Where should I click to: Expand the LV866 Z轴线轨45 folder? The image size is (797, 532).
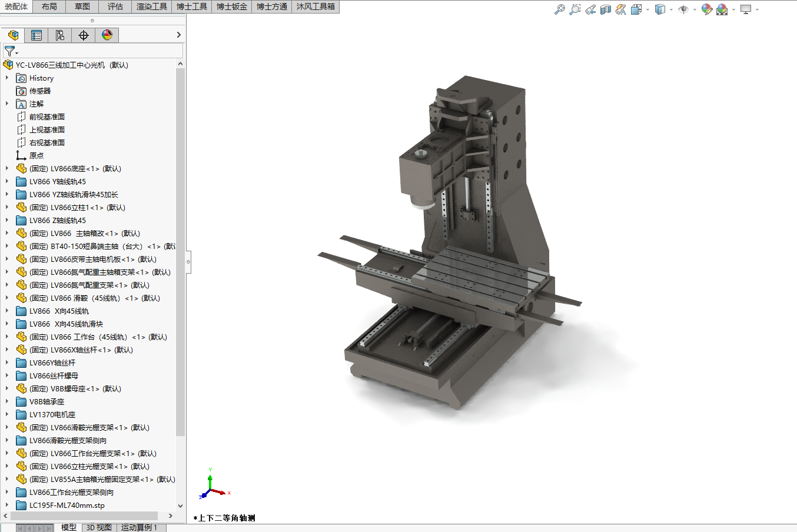pos(7,221)
